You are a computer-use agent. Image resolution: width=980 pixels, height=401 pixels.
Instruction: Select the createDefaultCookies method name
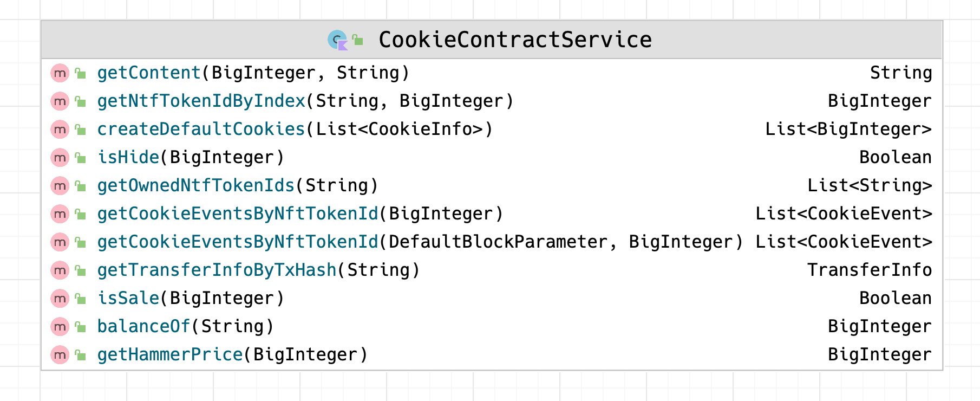click(x=201, y=129)
